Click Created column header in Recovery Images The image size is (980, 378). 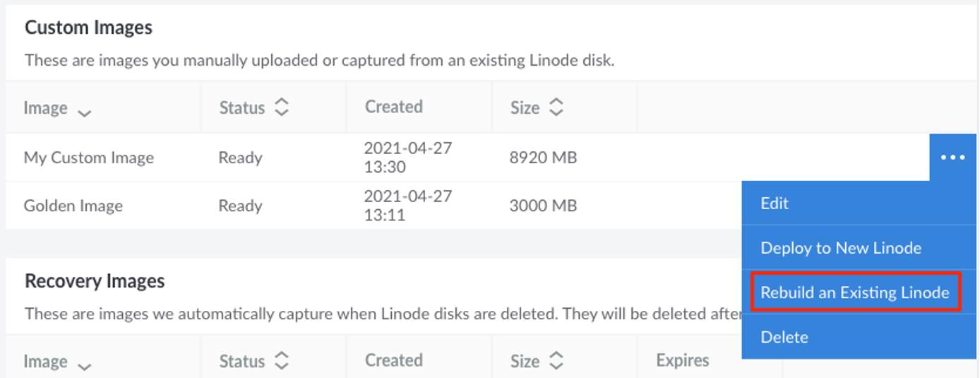[x=393, y=360]
